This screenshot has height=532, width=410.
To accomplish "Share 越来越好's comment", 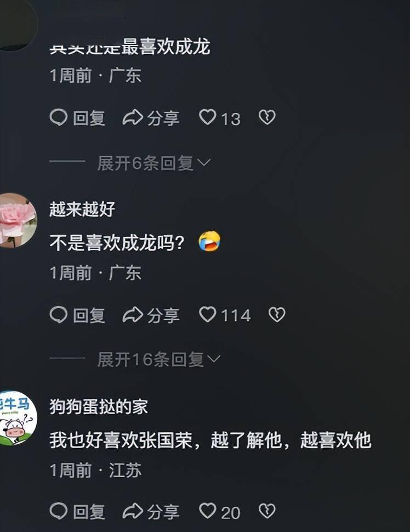I will 151,315.
